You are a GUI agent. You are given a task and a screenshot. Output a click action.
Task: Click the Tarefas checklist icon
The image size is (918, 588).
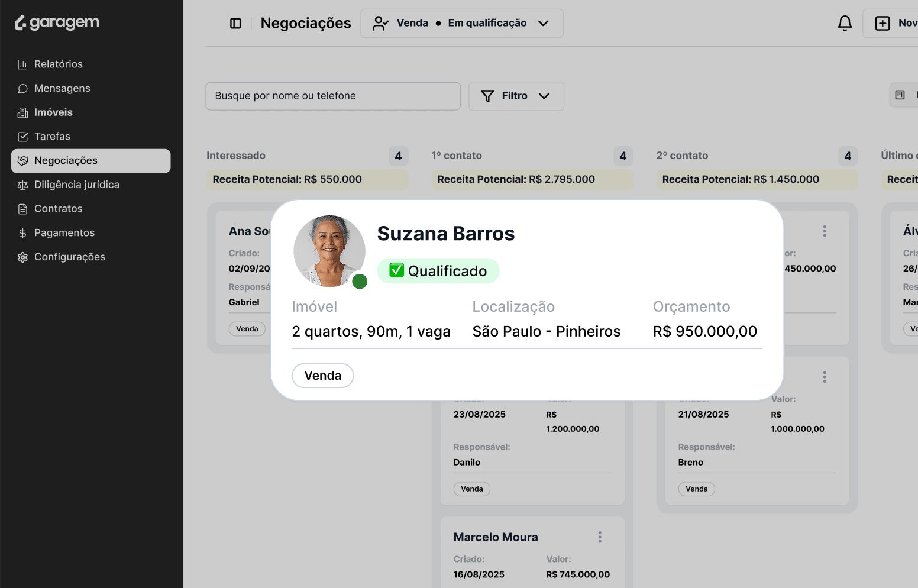point(22,136)
